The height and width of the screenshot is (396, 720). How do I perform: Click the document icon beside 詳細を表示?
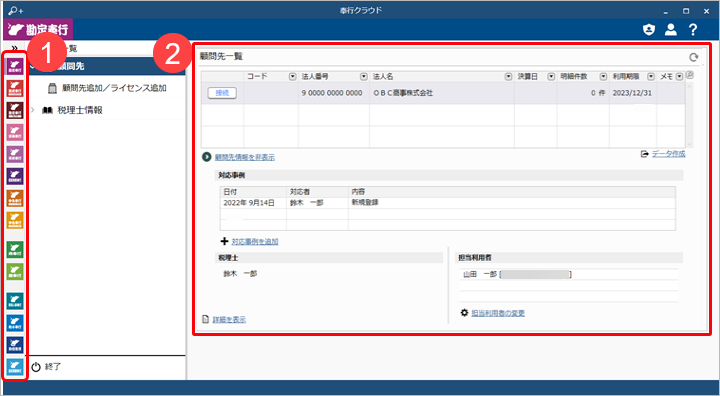[206, 319]
